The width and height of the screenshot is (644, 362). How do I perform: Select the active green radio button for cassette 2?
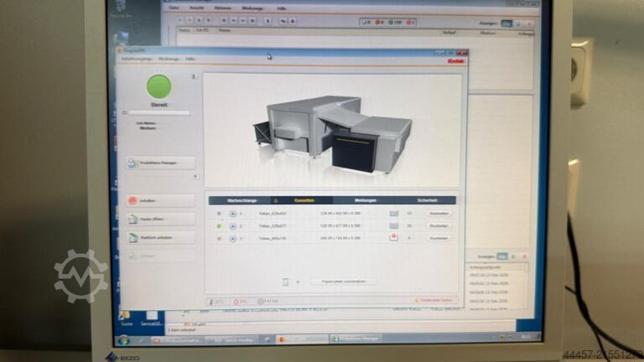tap(220, 226)
